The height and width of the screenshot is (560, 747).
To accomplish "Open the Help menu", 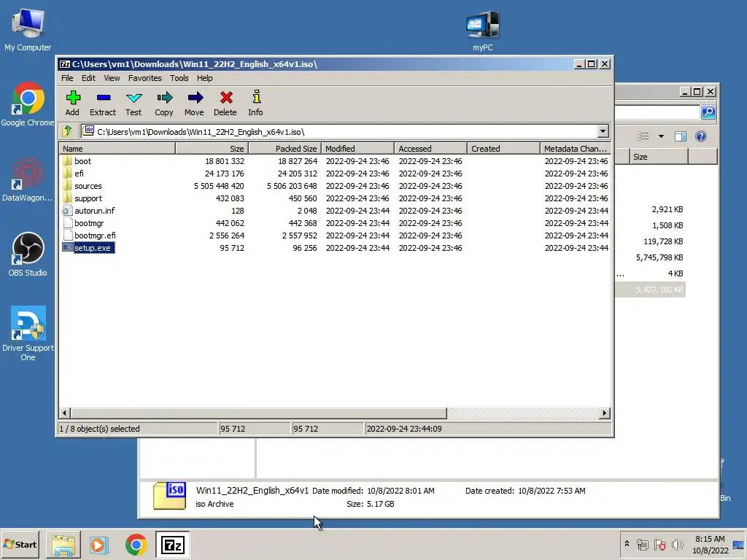I will click(205, 78).
